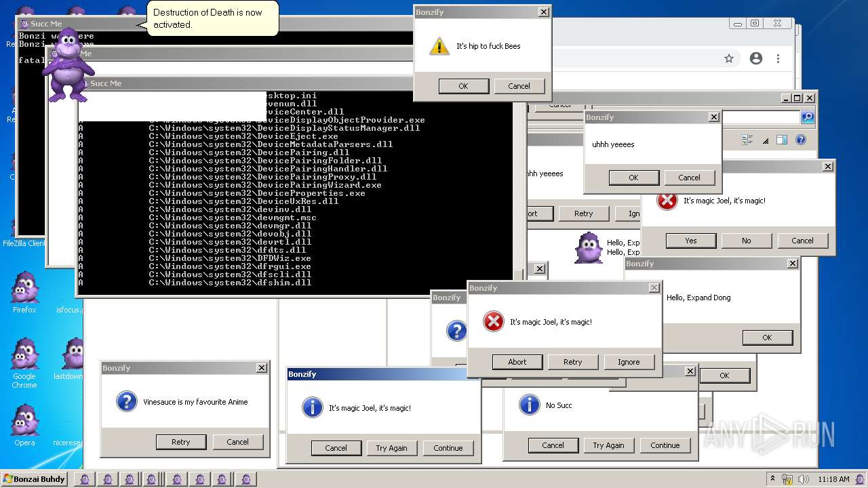Viewport: 868px width, 488px height.
Task: Click Abort in the magic Joel error dialog
Action: pyautogui.click(x=517, y=362)
